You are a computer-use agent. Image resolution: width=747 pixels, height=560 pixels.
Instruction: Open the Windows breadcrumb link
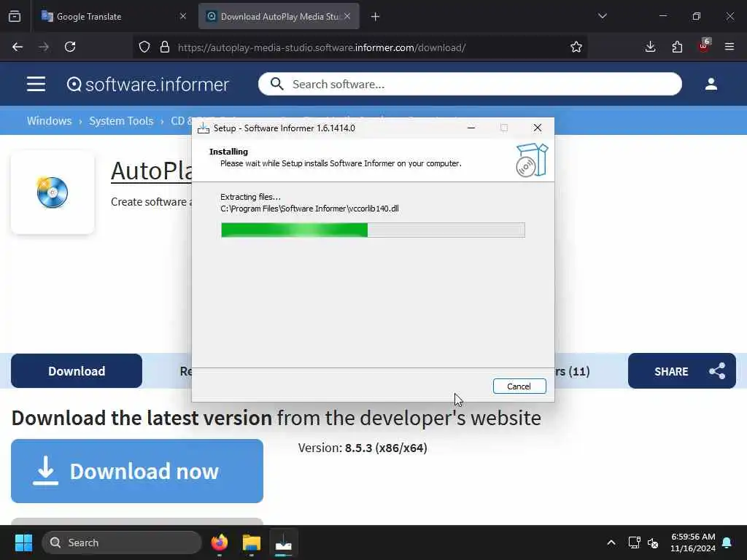[x=49, y=121]
